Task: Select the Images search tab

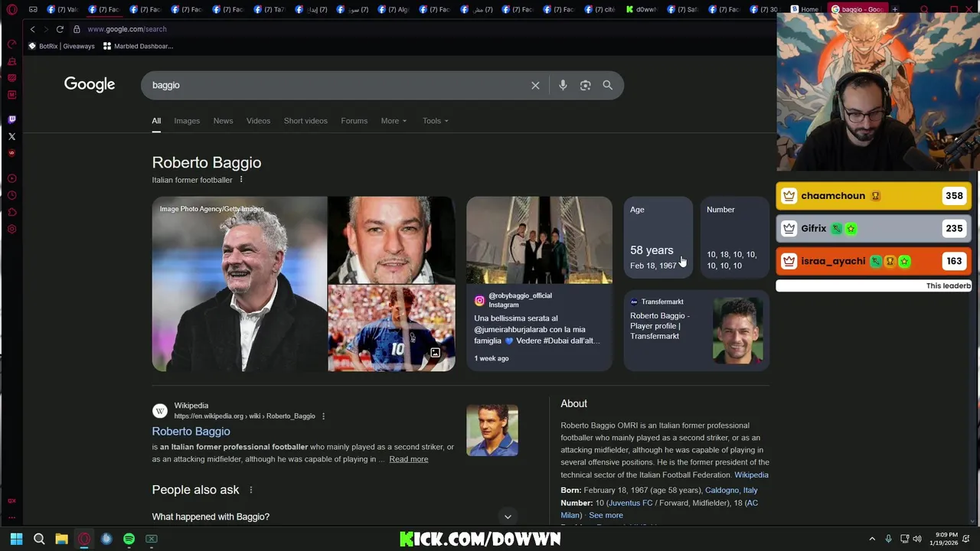Action: (x=187, y=121)
